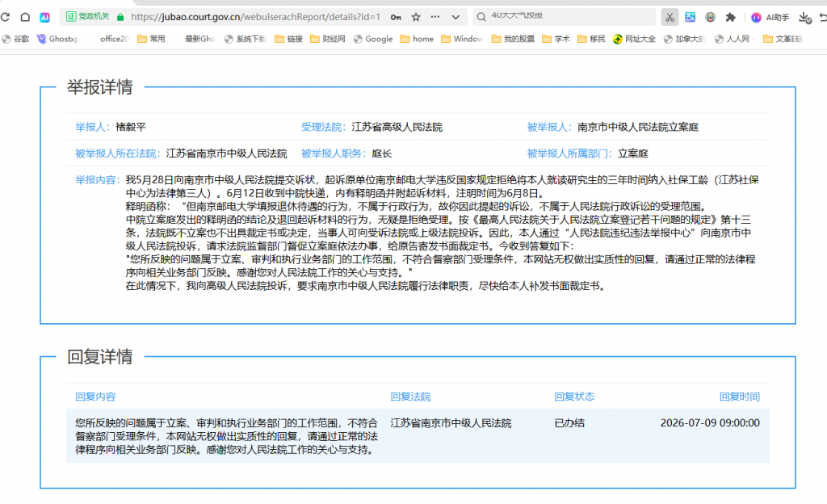Expand the 财经网 bookmarks folder
The image size is (827, 504).
click(x=328, y=39)
